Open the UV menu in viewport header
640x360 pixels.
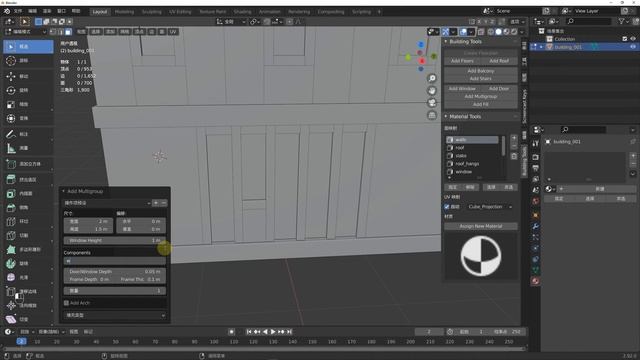(173, 31)
